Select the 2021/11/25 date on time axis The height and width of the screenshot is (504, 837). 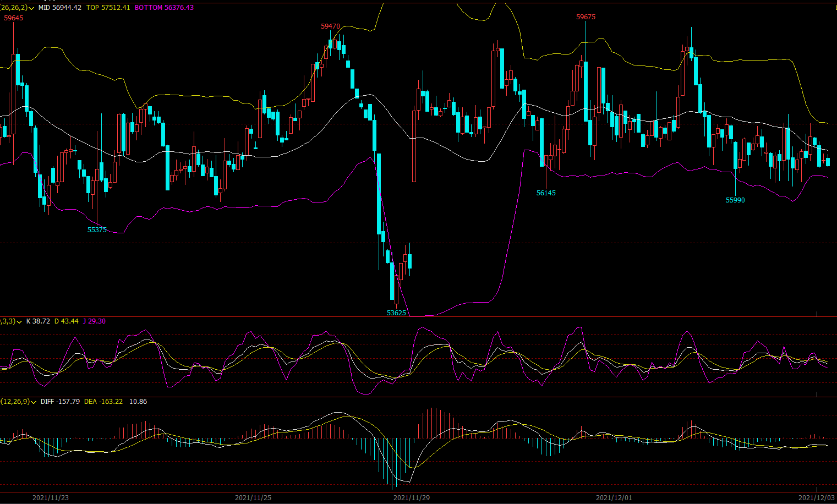click(x=253, y=498)
